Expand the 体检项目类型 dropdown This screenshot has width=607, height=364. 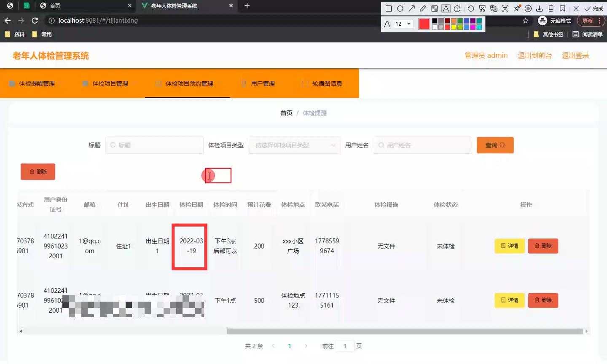point(295,145)
